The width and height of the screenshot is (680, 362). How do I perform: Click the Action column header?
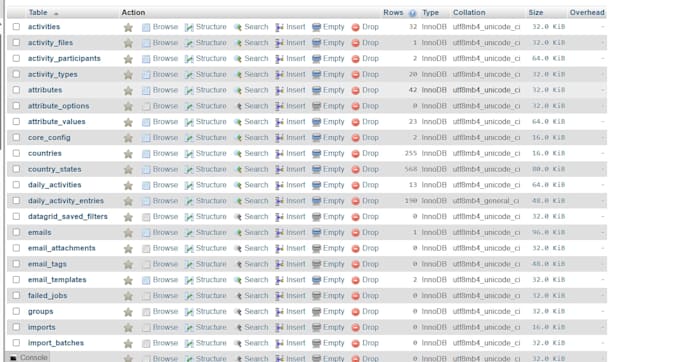[x=133, y=13]
